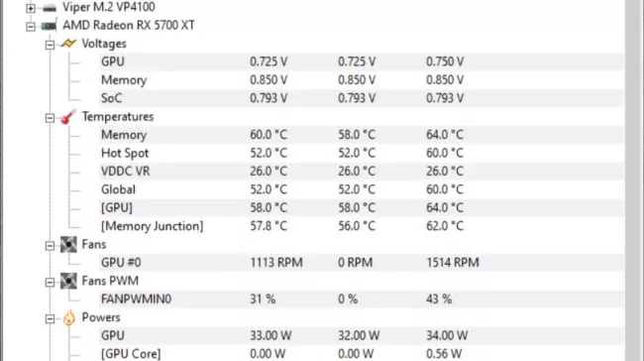Image resolution: width=644 pixels, height=361 pixels.
Task: Select the Memory row under Temperatures
Action: coord(362,135)
